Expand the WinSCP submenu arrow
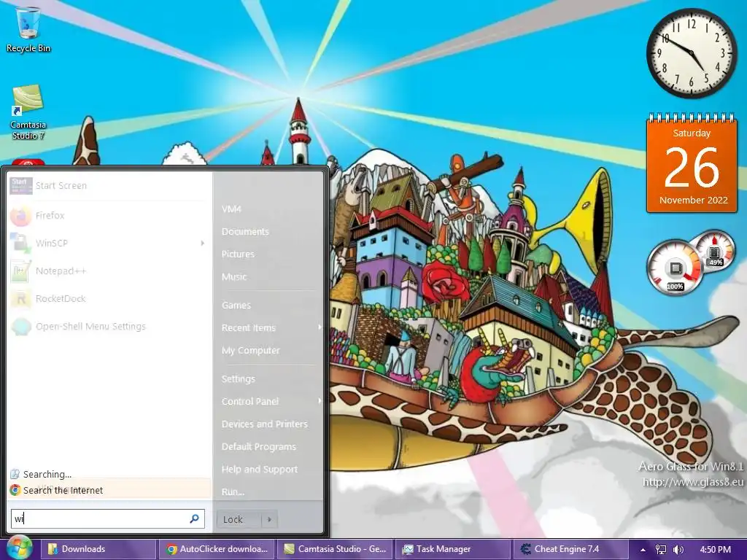 point(203,244)
